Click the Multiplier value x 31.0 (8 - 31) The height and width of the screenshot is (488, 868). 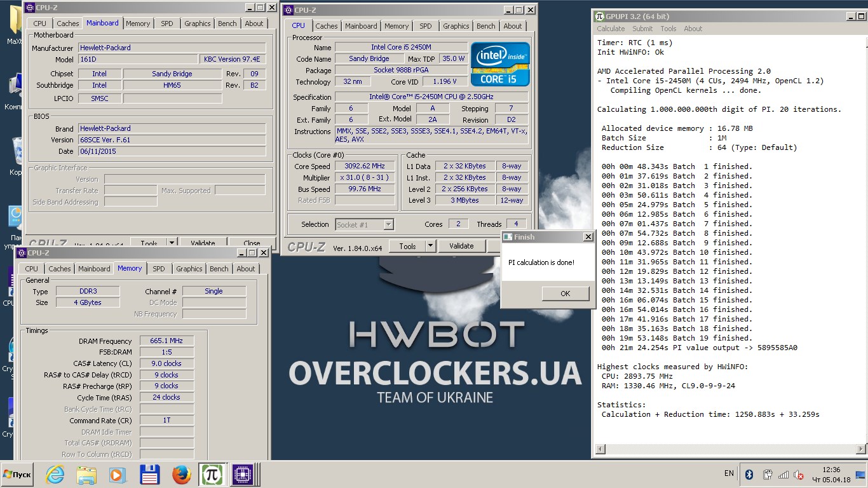click(x=366, y=178)
